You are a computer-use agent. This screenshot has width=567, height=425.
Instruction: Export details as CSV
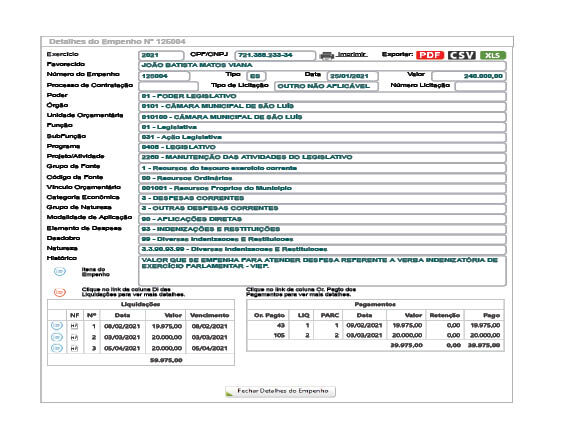click(461, 55)
